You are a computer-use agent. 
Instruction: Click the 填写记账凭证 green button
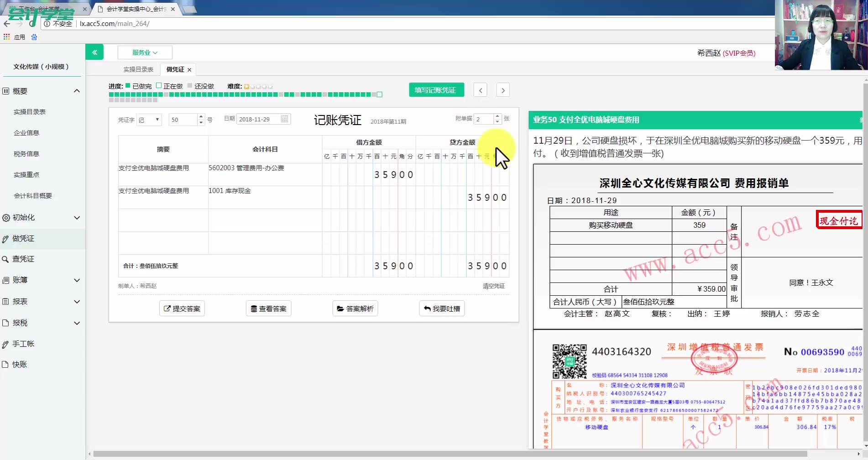pyautogui.click(x=436, y=89)
